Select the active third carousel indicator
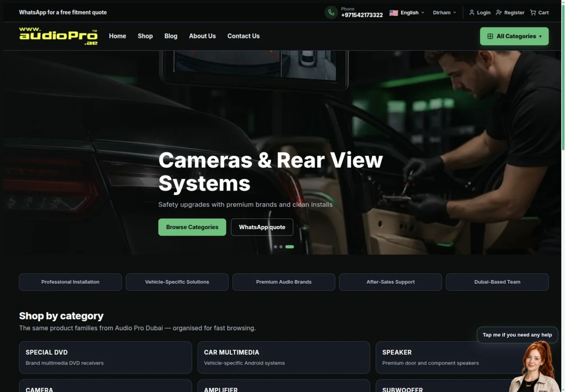The height and width of the screenshot is (392, 565). click(290, 247)
